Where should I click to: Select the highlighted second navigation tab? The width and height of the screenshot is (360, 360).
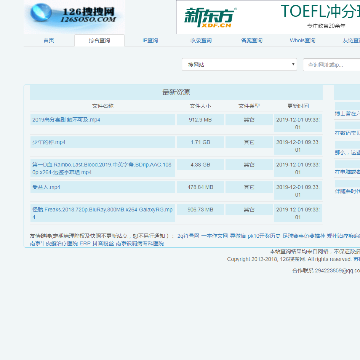[99, 41]
